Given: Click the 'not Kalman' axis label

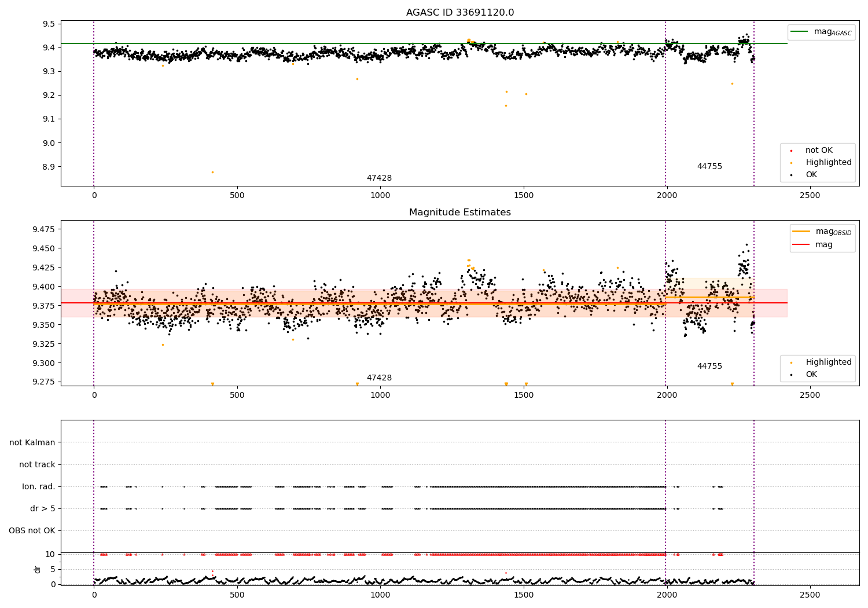Looking at the screenshot, I should (32, 443).
